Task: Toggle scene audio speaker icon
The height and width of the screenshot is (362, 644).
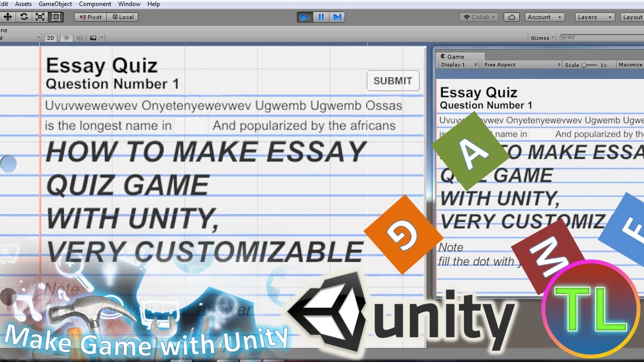Action: [x=78, y=38]
